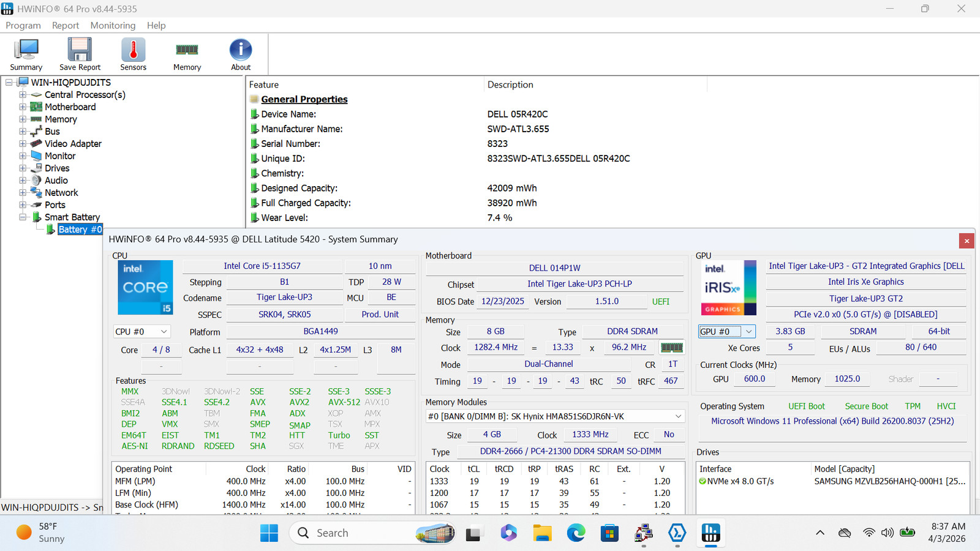980x551 pixels.
Task: Click the Windows taskbar Search box
Action: click(x=372, y=533)
